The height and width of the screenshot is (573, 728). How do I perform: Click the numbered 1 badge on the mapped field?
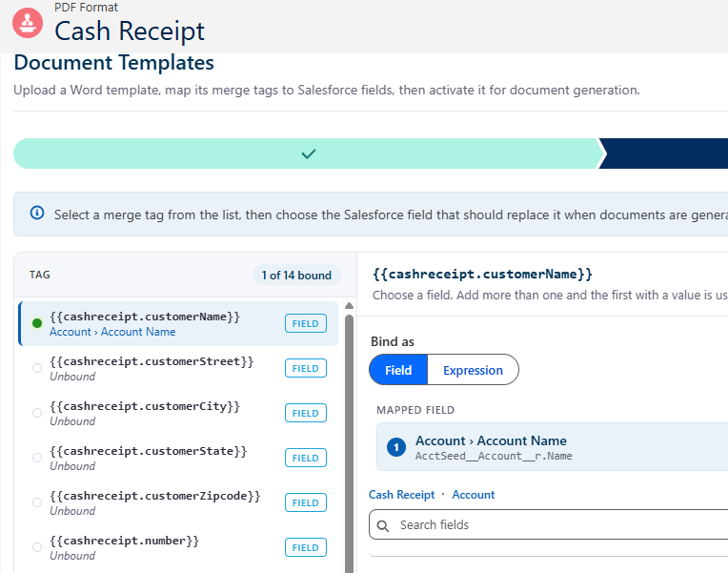point(396,447)
